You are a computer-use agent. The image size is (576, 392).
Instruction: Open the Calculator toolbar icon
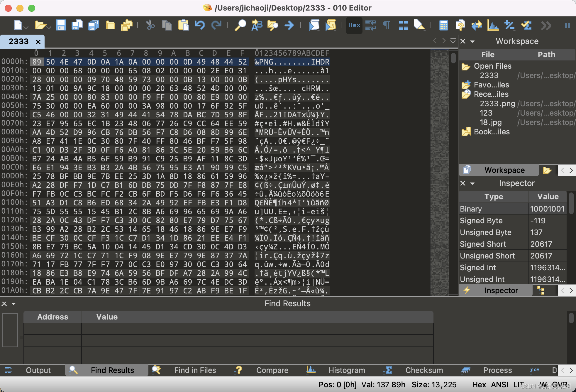tap(443, 25)
